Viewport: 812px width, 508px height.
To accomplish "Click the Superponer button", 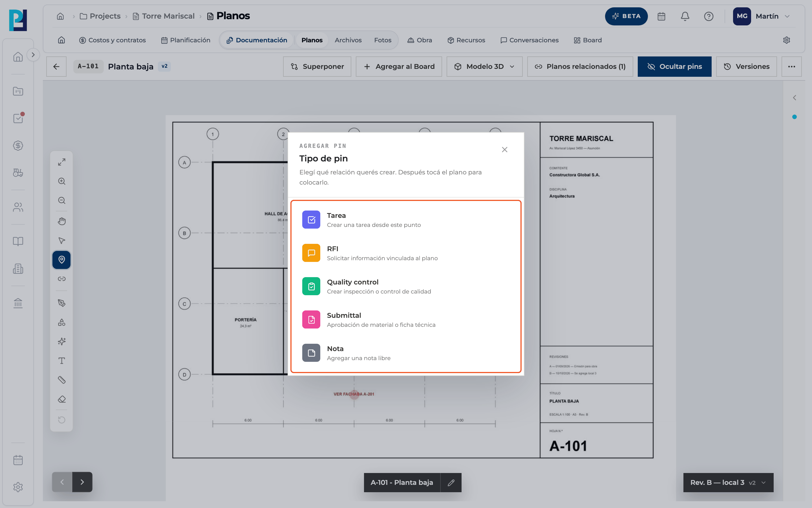I will tap(317, 67).
